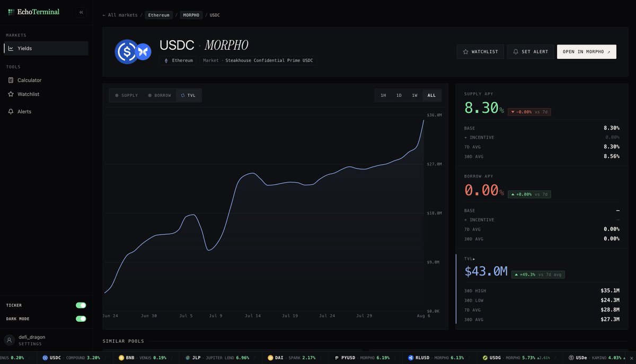The image size is (636, 364).
Task: Turn off the Ticker toggle
Action: point(81,305)
